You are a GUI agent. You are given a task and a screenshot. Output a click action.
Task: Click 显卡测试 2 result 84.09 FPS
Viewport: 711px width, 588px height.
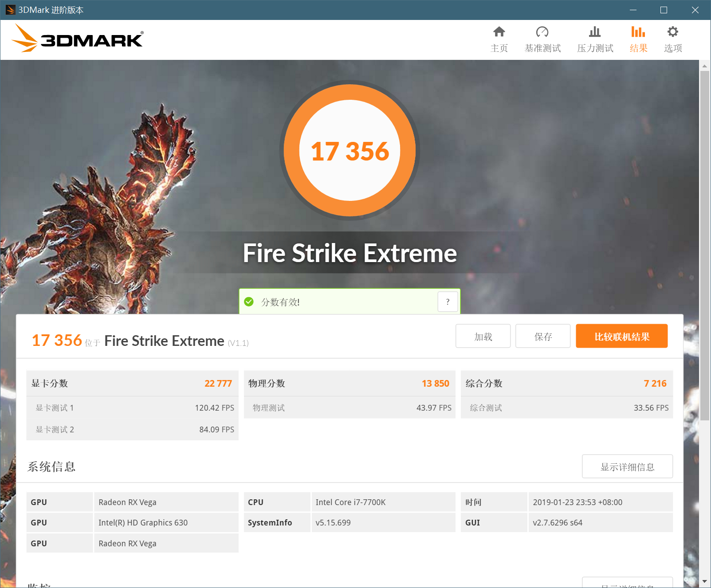click(217, 430)
